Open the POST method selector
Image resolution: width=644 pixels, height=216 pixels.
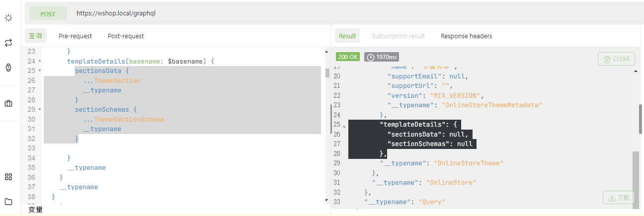(48, 14)
